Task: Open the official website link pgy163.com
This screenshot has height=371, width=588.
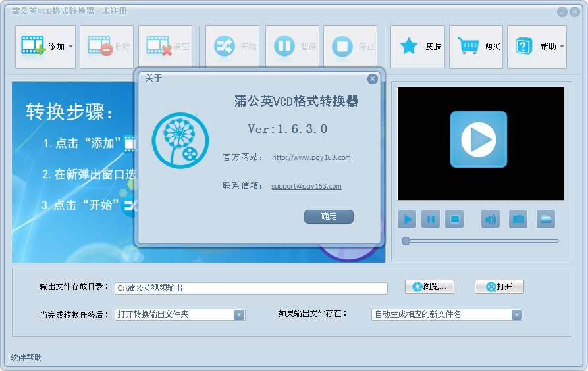Action: 311,157
